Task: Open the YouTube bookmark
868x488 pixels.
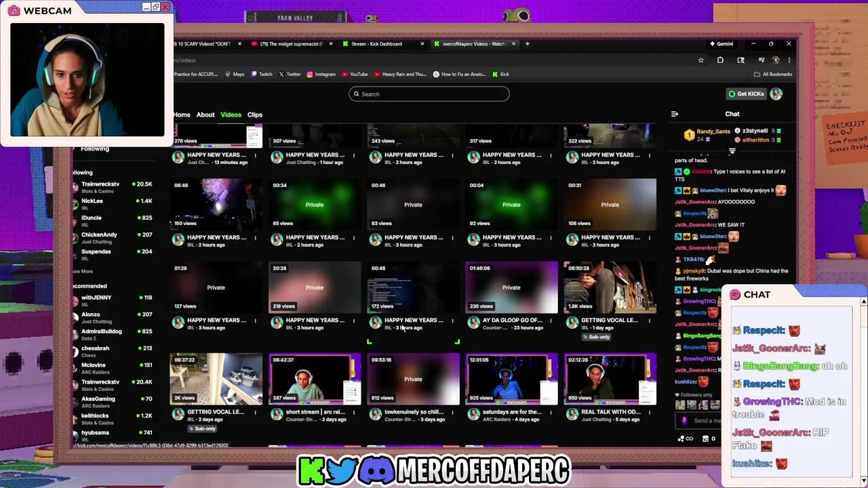Action: [355, 74]
